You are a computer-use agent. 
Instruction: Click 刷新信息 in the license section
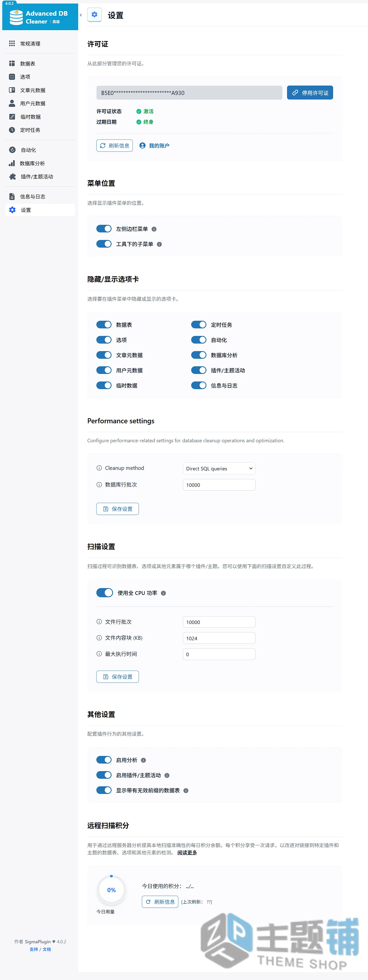[x=114, y=146]
